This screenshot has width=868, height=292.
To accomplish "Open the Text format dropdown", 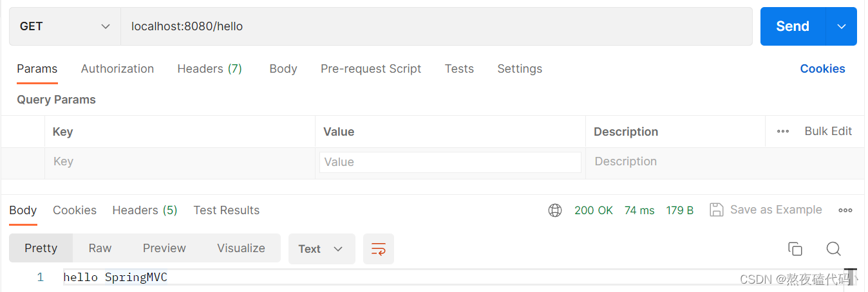I will (x=322, y=249).
